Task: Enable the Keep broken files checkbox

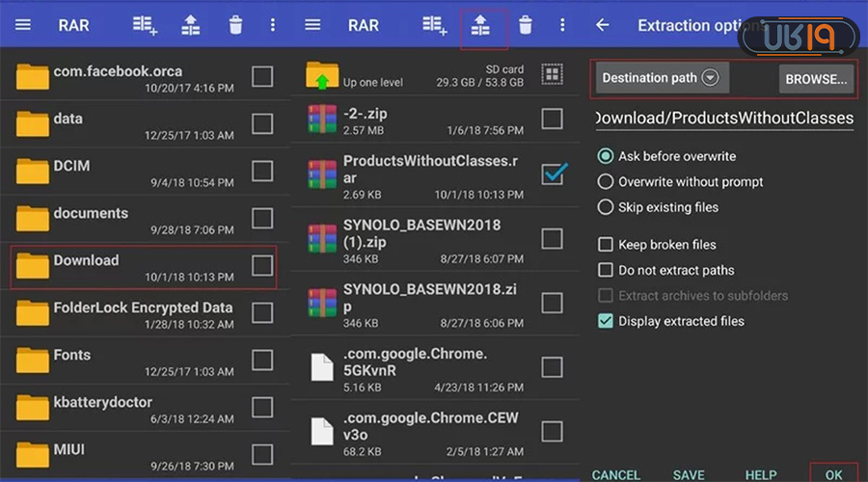Action: 606,245
